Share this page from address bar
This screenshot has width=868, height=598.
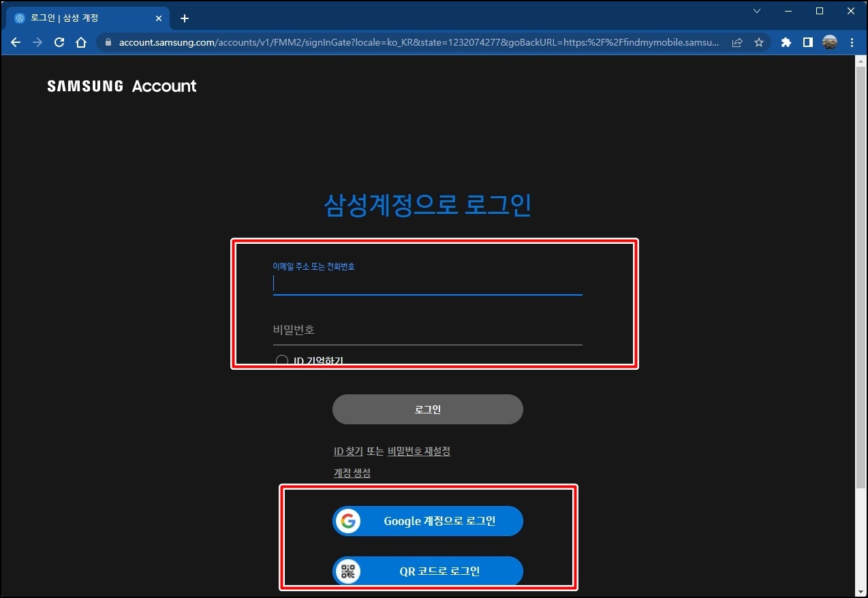pyautogui.click(x=737, y=42)
